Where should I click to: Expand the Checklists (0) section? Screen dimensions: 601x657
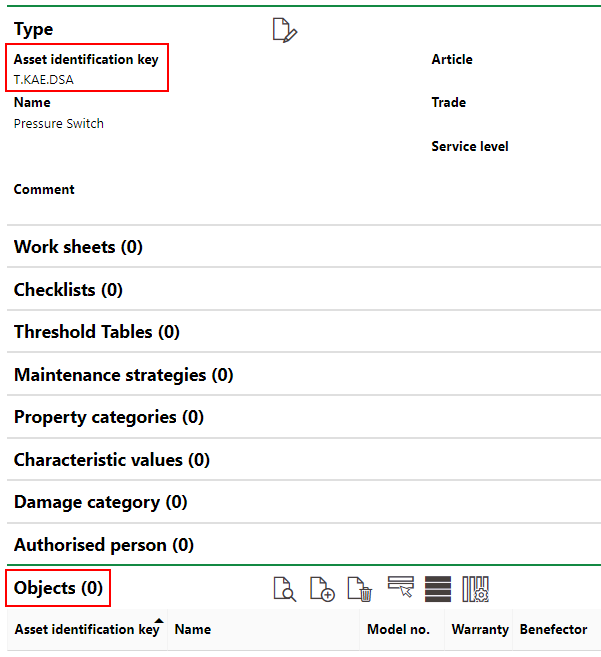(68, 290)
